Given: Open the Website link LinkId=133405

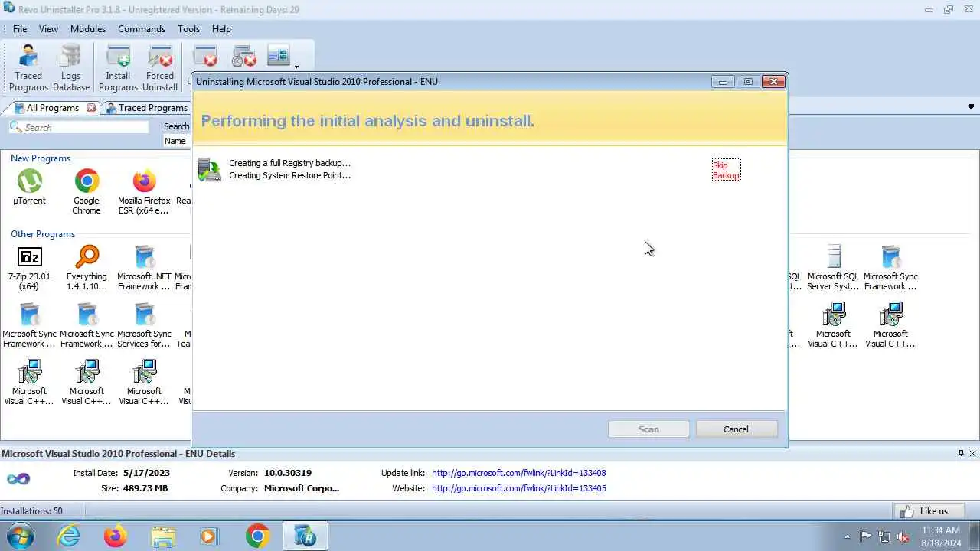Looking at the screenshot, I should pos(518,488).
